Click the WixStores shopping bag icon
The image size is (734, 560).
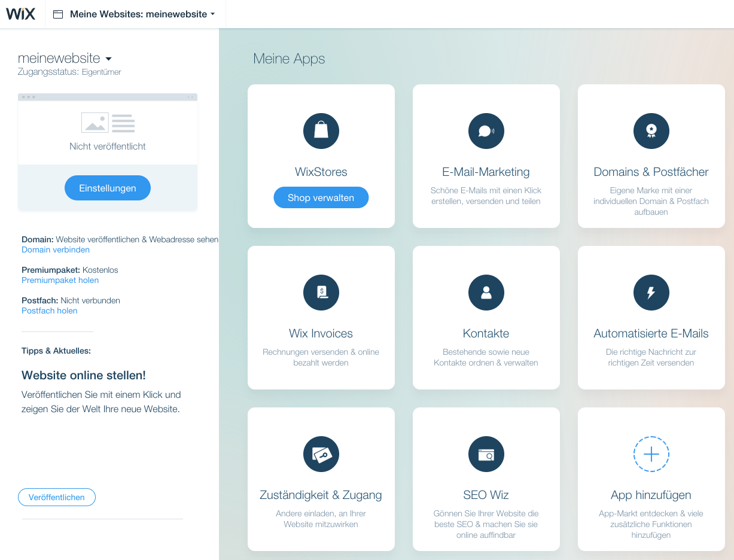click(x=321, y=131)
